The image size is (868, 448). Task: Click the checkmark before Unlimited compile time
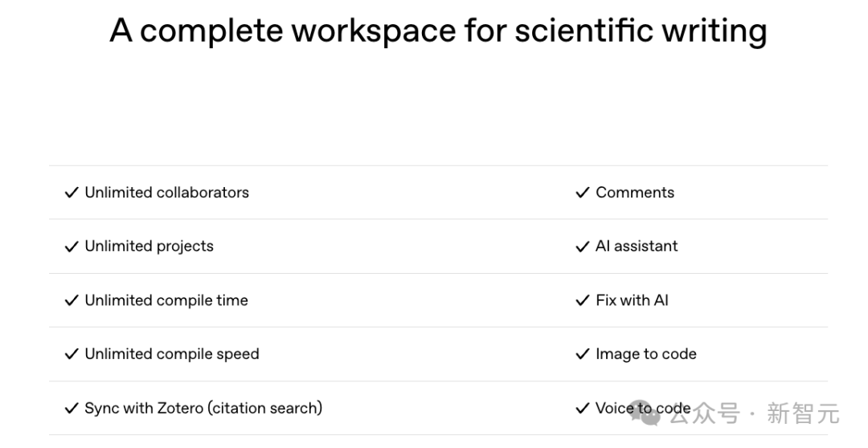point(72,300)
